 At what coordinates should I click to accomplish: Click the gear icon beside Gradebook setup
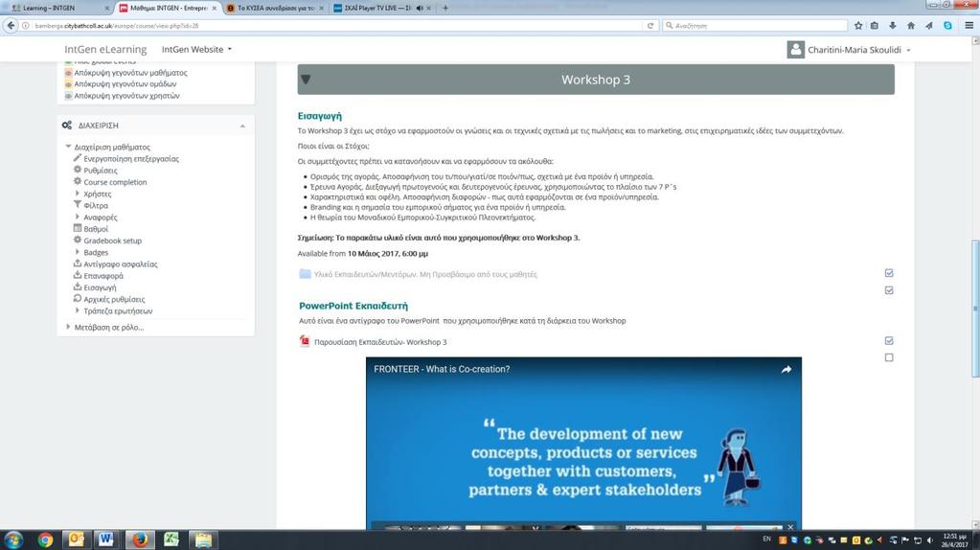(78, 240)
